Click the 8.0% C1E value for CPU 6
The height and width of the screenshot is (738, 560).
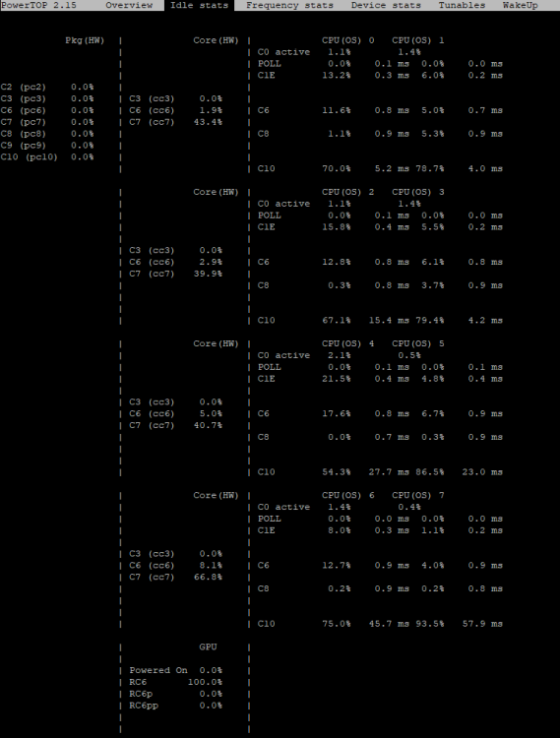click(340, 530)
